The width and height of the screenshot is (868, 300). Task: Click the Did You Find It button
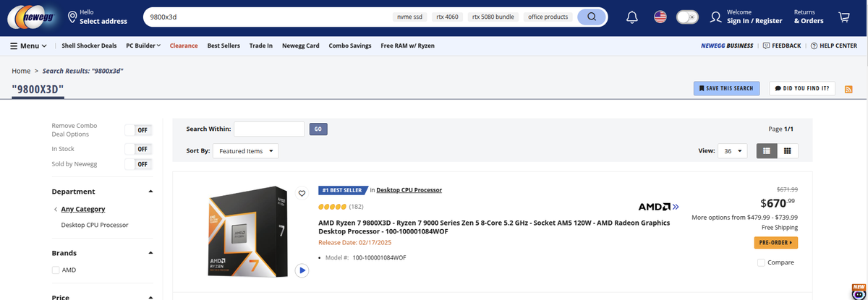[802, 88]
